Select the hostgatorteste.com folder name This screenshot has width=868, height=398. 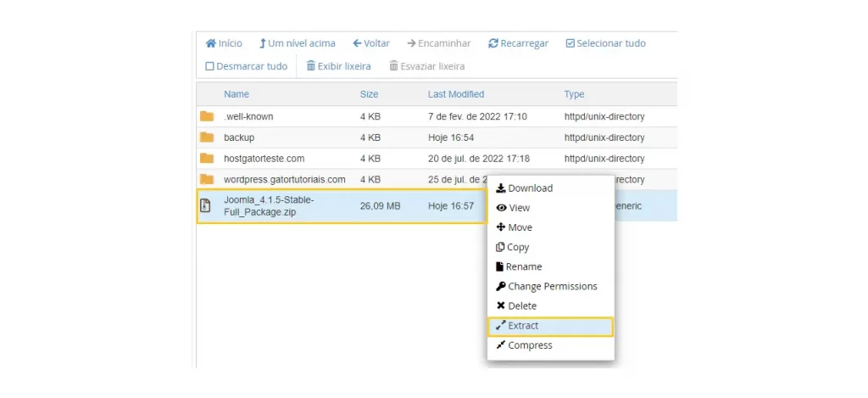(x=264, y=159)
